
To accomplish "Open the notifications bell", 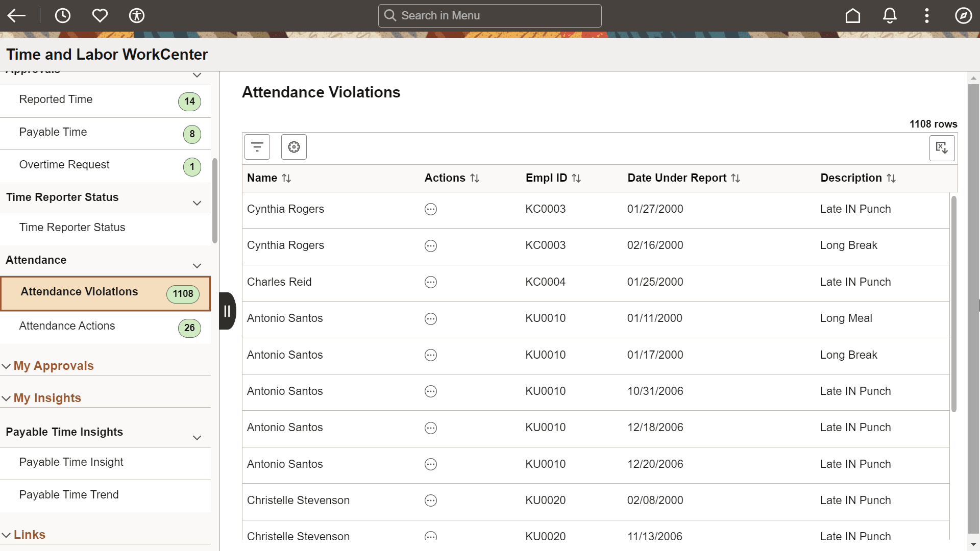I will click(890, 15).
